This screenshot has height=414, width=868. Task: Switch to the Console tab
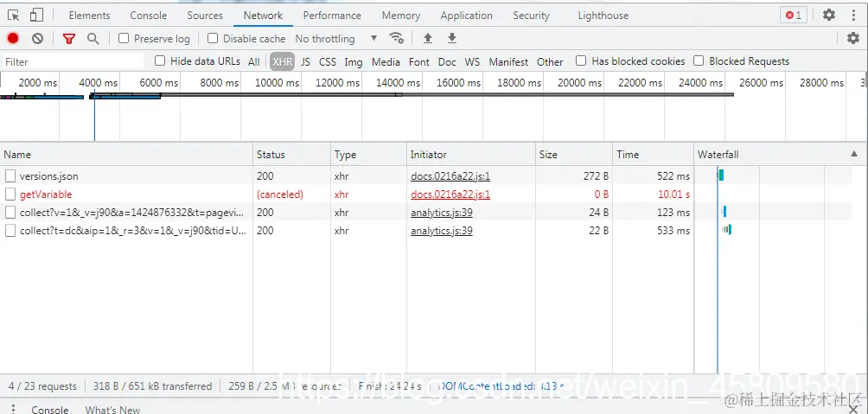149,16
